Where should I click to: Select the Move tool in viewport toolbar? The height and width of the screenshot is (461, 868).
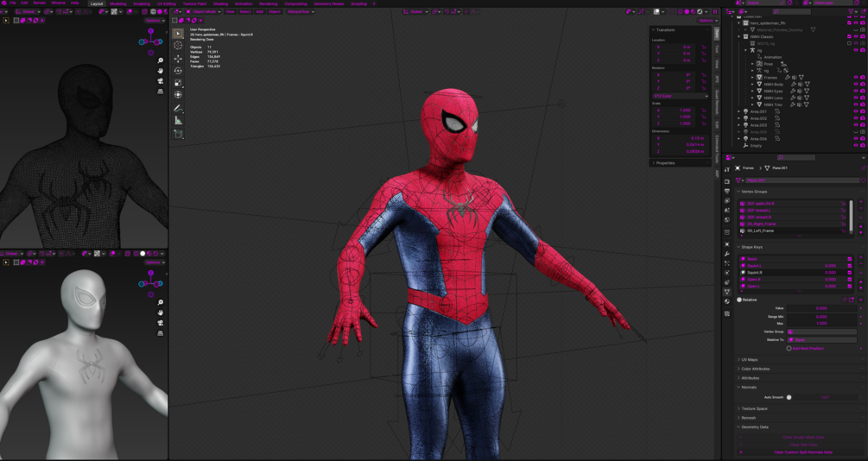178,58
